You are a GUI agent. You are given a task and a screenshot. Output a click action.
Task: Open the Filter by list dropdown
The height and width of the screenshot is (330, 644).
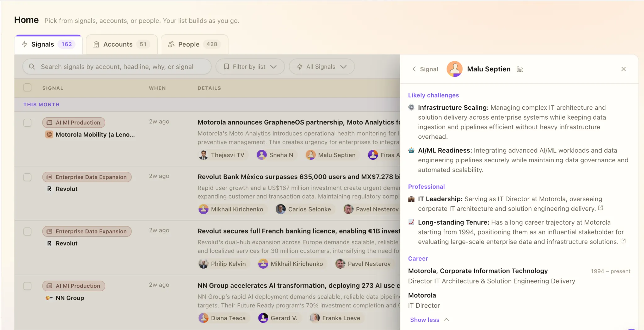pyautogui.click(x=250, y=67)
